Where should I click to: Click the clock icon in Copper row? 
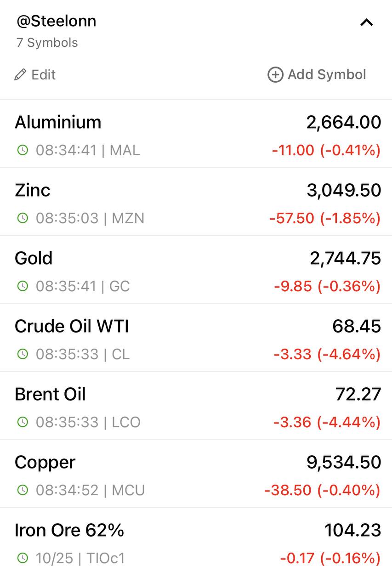(23, 490)
